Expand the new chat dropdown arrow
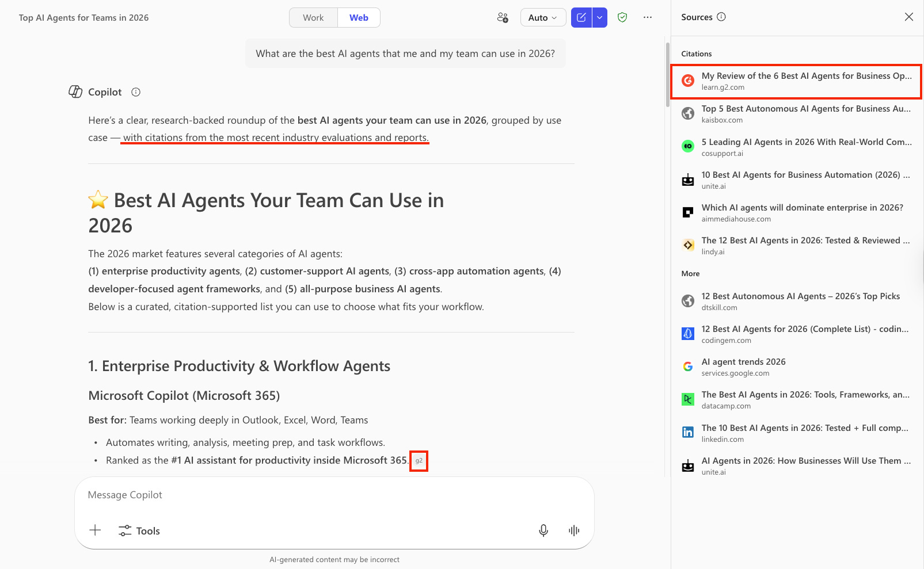 [600, 18]
